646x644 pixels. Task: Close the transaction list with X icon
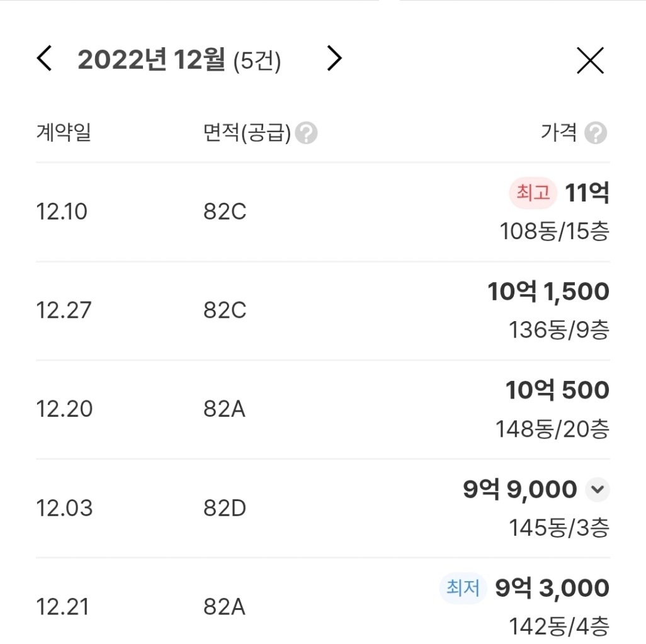click(590, 60)
